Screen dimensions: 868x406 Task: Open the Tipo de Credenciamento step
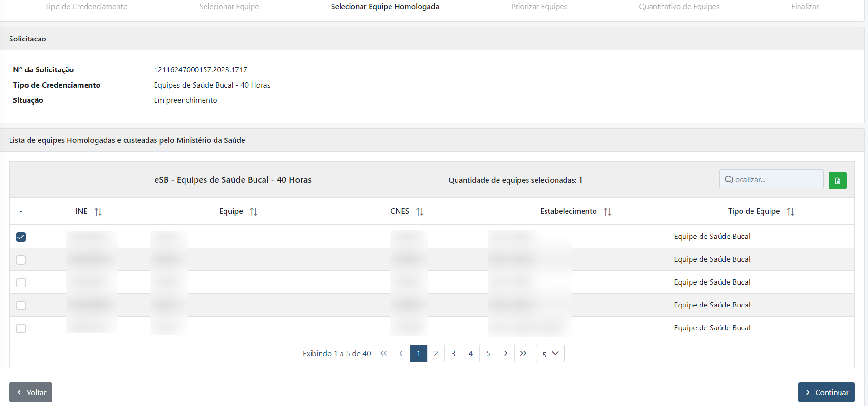coord(86,7)
